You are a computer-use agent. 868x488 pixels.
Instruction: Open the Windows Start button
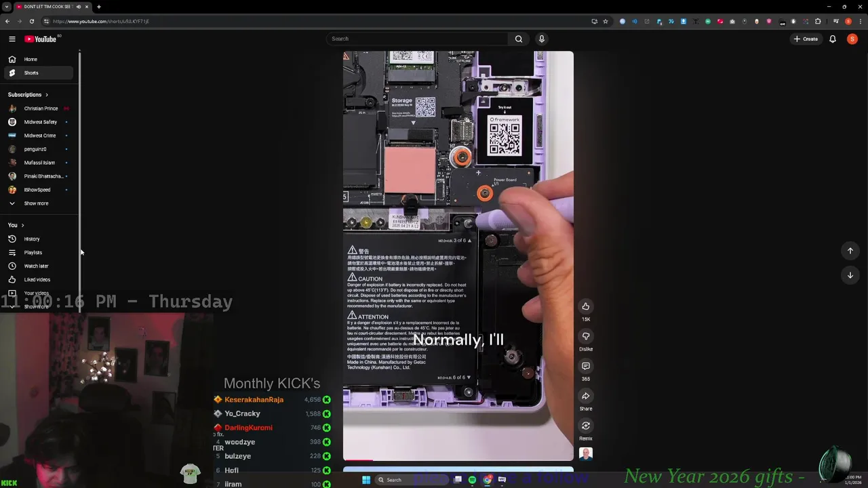coord(366,480)
